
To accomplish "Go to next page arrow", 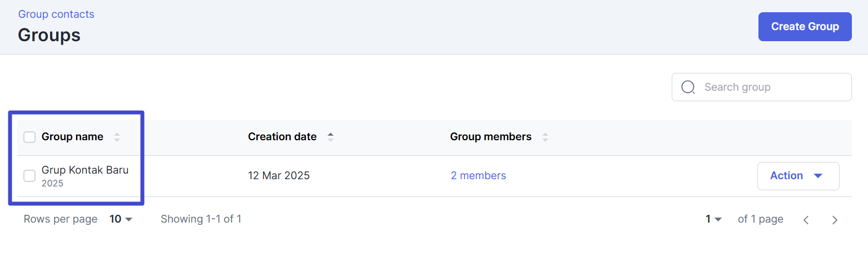I will [x=835, y=220].
